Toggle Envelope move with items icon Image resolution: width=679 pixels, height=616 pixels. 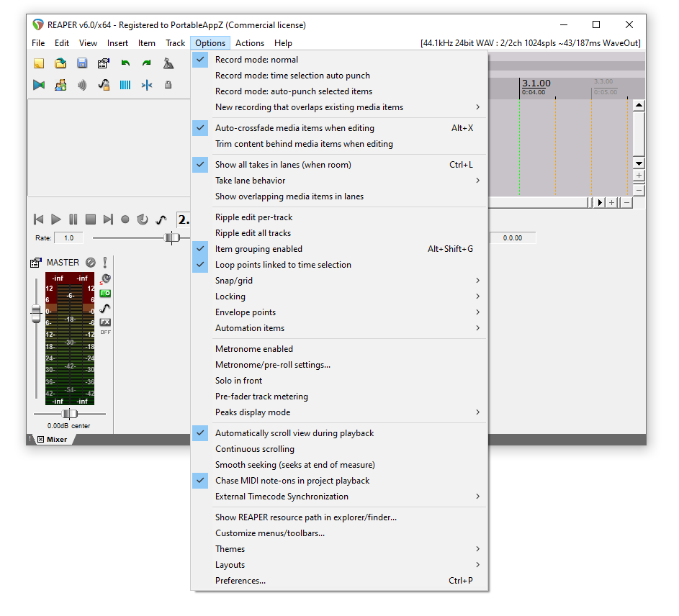click(x=104, y=85)
